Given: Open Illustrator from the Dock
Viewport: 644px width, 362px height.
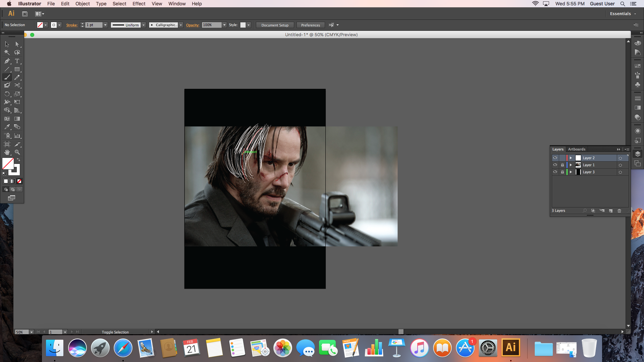Looking at the screenshot, I should 510,348.
